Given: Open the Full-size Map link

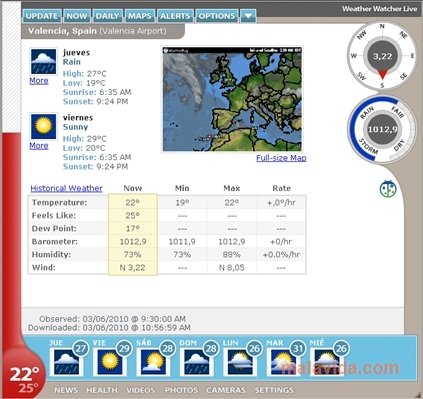Looking at the screenshot, I should (281, 158).
